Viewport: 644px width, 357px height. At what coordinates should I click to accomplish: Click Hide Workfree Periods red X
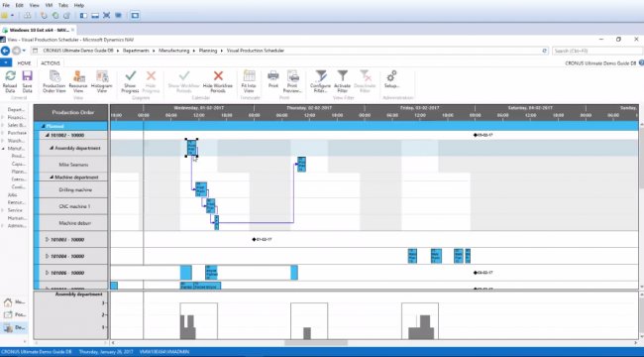(218, 81)
